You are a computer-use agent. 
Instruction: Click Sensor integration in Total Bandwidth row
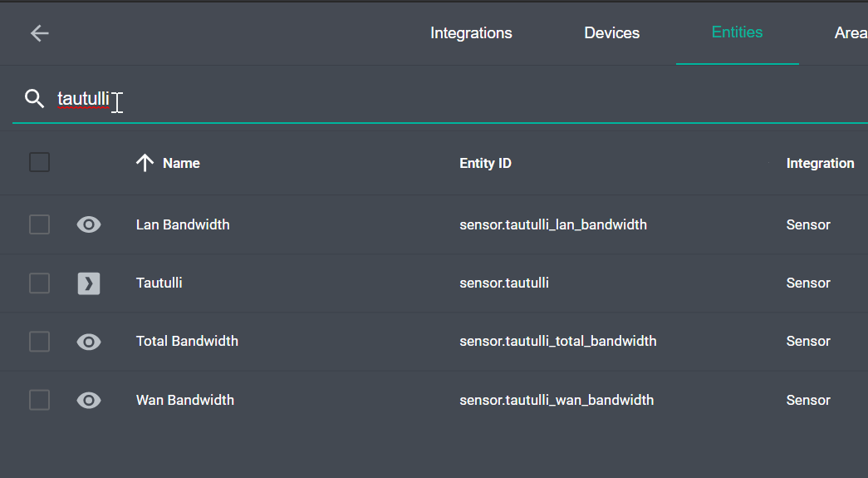click(x=808, y=341)
